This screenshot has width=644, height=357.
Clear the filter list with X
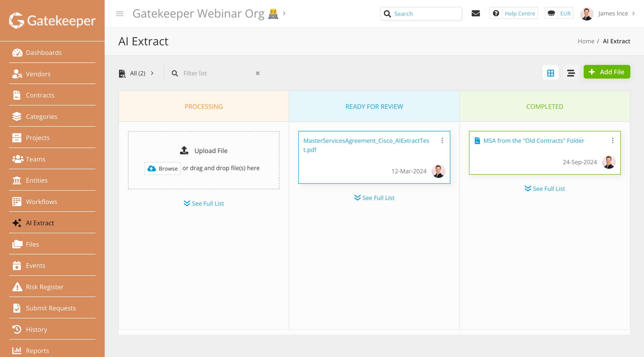pyautogui.click(x=258, y=73)
